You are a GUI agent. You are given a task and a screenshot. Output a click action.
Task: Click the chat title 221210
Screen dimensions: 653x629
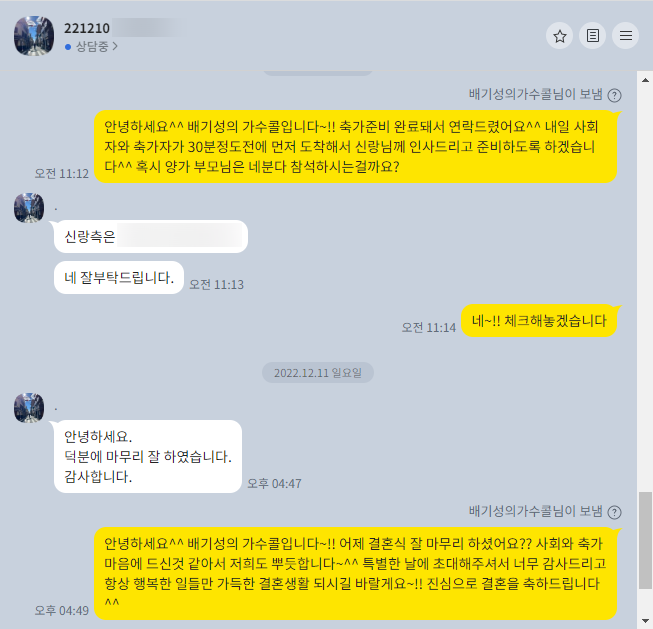[x=87, y=28]
